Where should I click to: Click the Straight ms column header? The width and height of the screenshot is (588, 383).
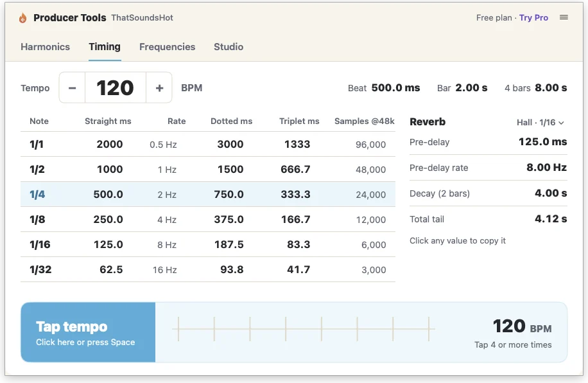click(x=108, y=121)
